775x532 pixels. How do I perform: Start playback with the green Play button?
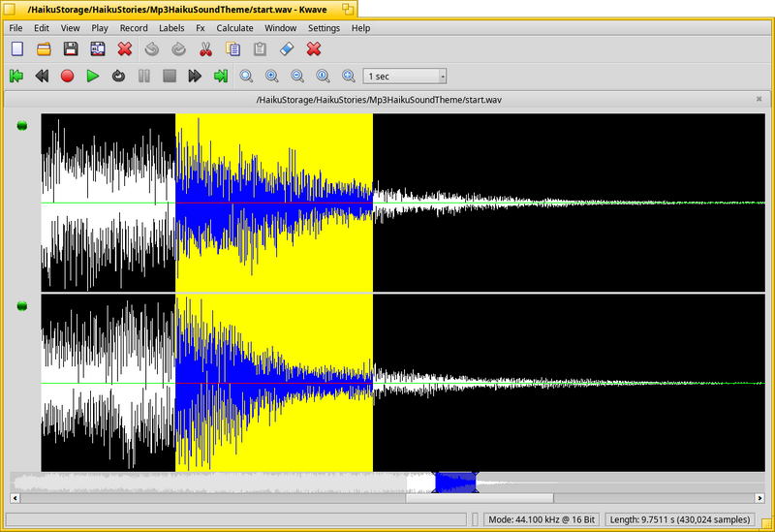[92, 77]
